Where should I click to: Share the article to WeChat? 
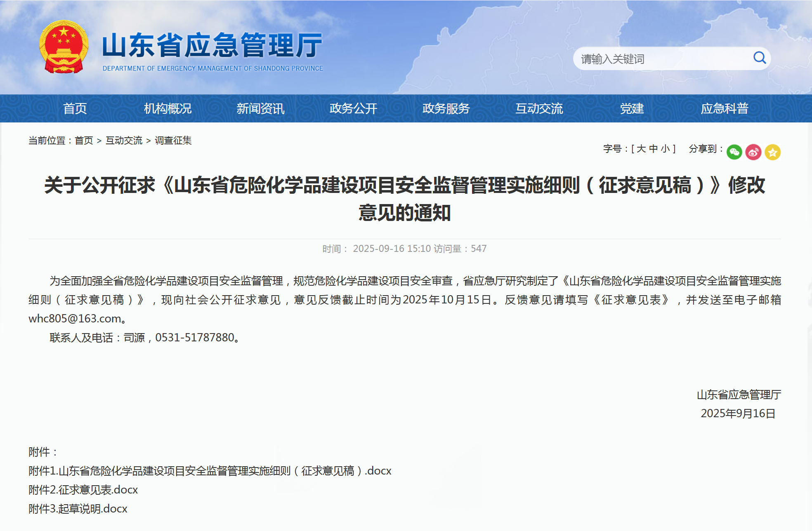click(734, 152)
